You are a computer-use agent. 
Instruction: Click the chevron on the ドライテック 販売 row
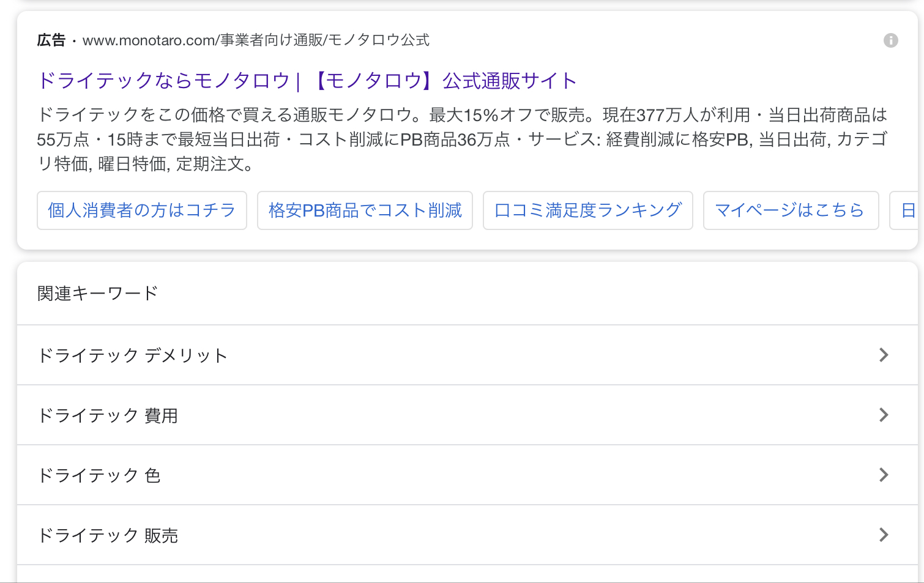coord(884,535)
